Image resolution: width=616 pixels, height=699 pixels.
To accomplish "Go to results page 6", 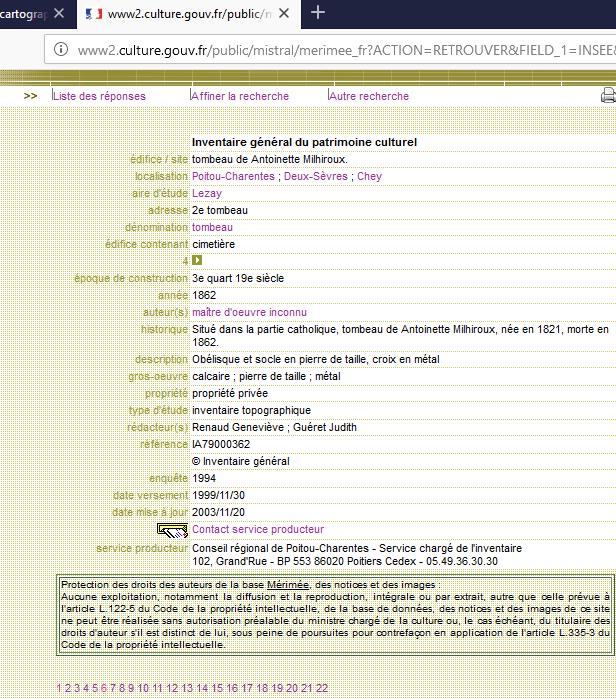I will point(104,688).
